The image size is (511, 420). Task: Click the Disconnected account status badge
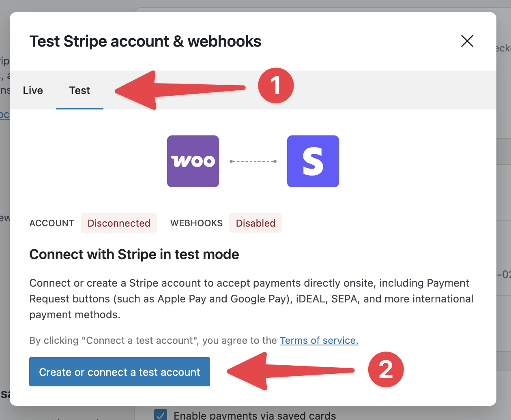coord(119,223)
